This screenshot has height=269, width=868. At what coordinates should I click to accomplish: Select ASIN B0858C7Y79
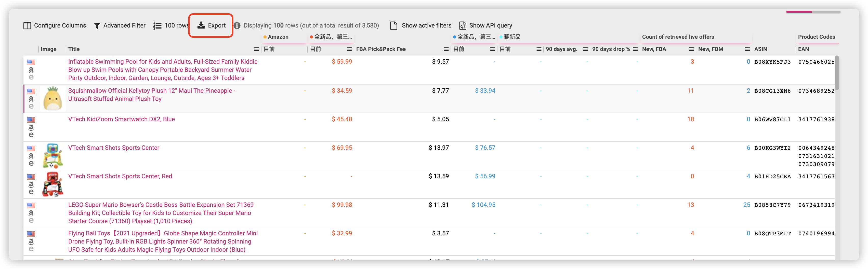point(772,205)
